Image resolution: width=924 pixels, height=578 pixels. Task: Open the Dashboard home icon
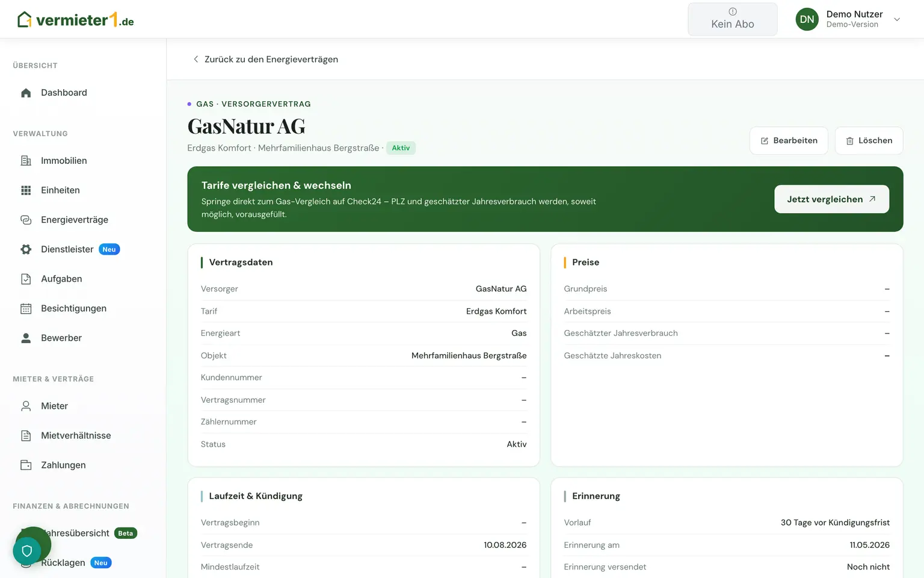click(x=26, y=93)
